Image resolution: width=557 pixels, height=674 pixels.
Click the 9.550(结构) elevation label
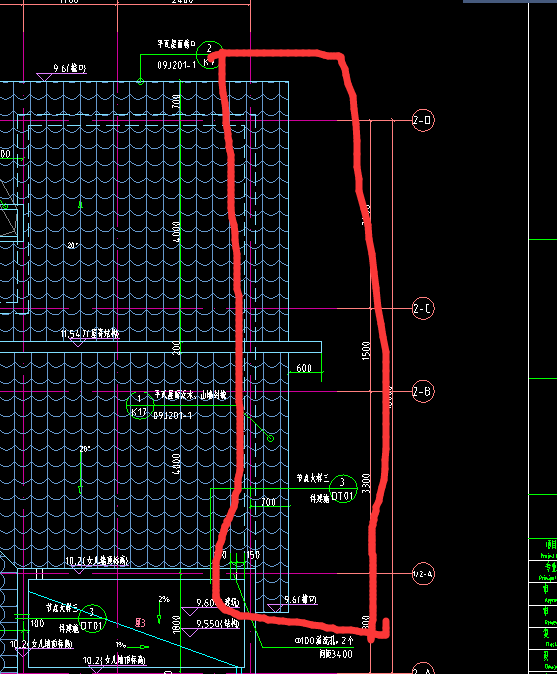click(x=217, y=623)
